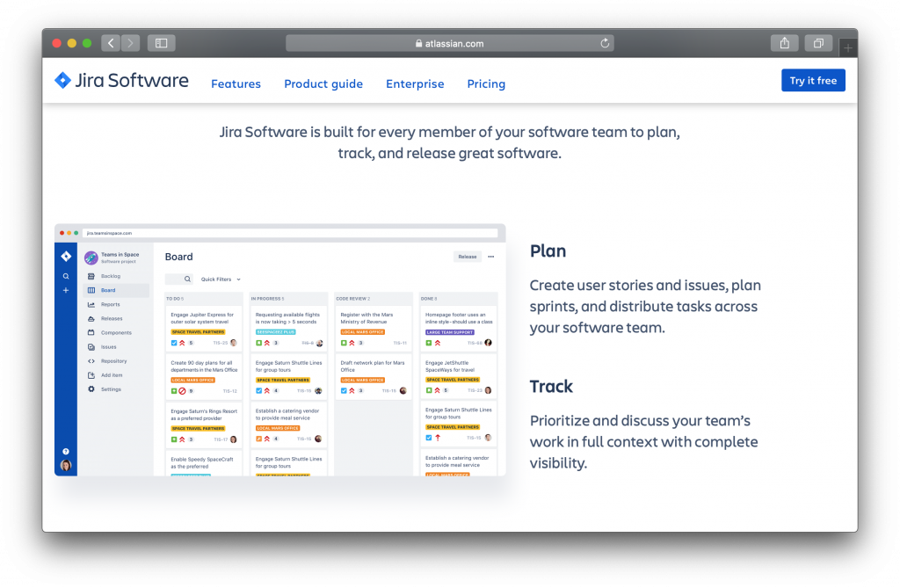
Task: Click the atlassian.com address bar
Action: click(x=449, y=43)
